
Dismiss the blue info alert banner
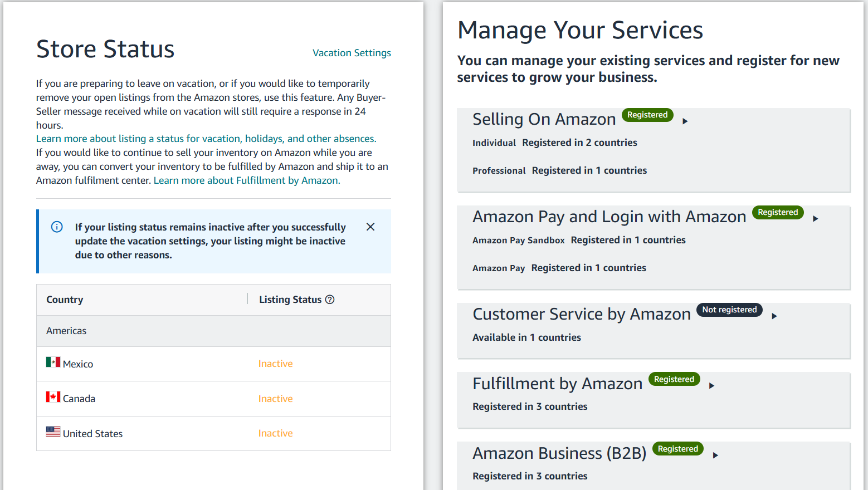click(370, 227)
